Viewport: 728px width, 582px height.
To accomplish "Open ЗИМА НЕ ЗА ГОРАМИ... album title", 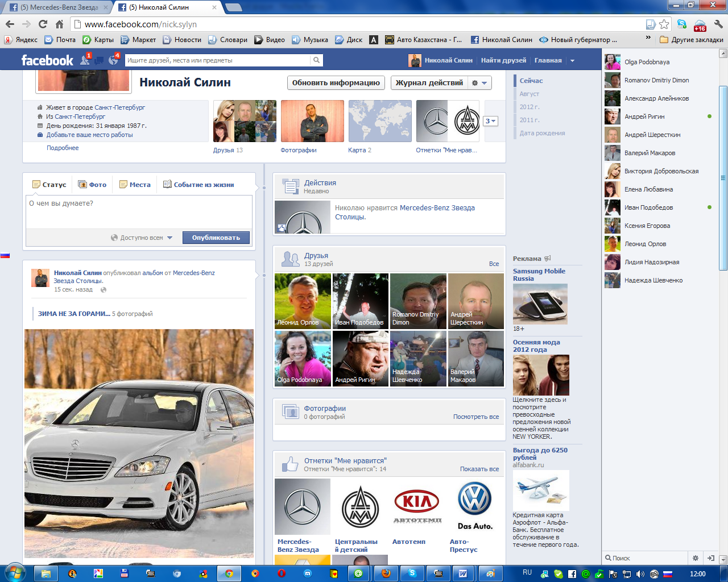I will tap(74, 314).
